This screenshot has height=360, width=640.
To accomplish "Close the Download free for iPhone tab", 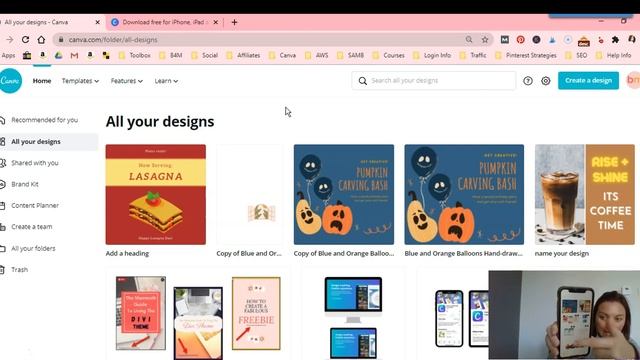I will (216, 22).
